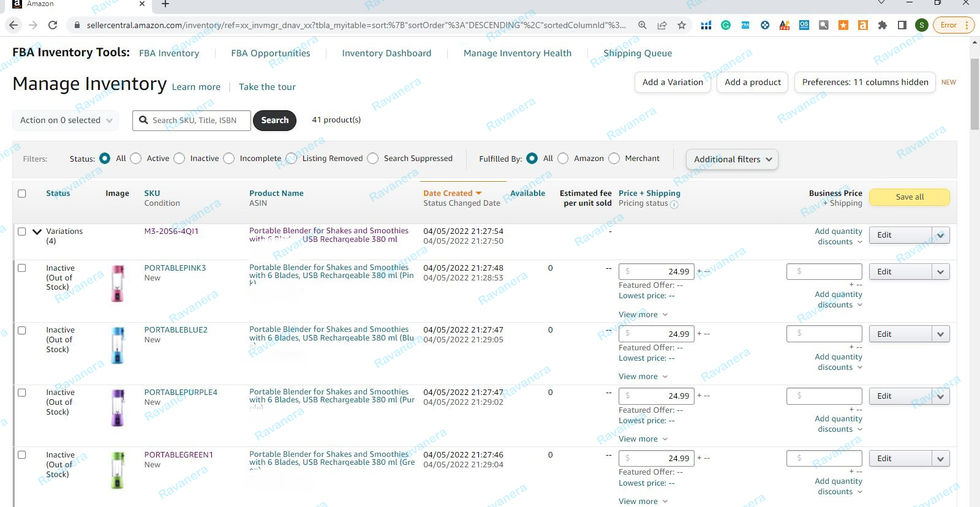Viewport: 980px width, 507px height.
Task: Filter by Active status
Action: (136, 159)
